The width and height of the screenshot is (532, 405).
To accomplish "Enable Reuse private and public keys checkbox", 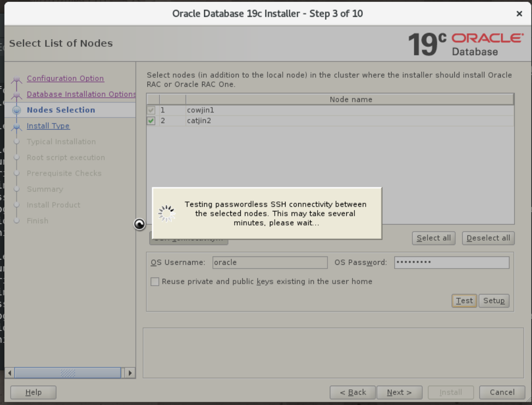I will point(155,282).
